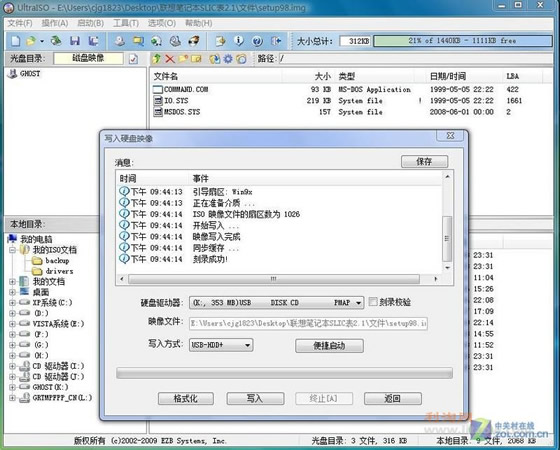Click the 保存 button in dialog

(424, 161)
